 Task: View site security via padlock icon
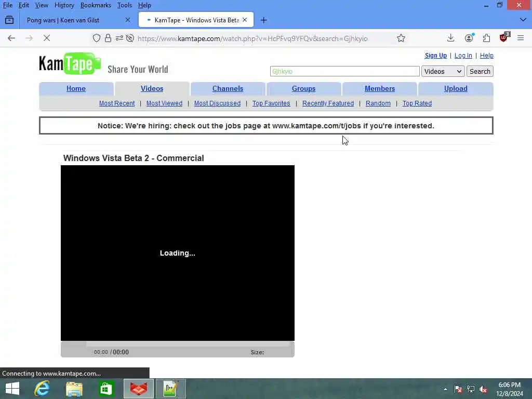[x=108, y=38]
